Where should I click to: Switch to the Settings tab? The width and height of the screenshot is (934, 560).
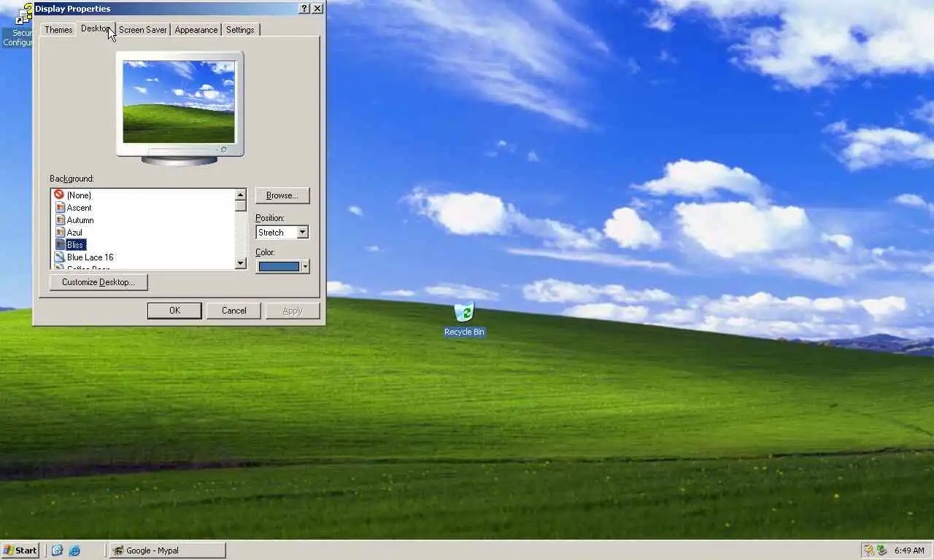pyautogui.click(x=240, y=30)
